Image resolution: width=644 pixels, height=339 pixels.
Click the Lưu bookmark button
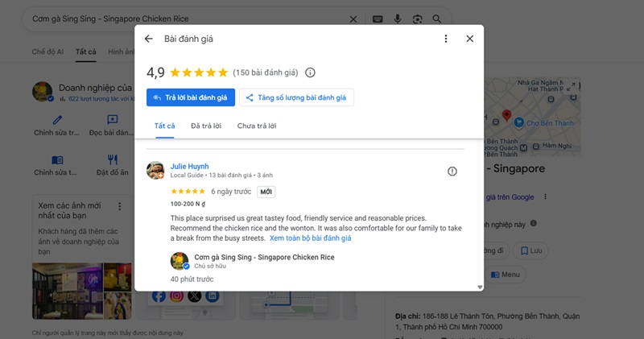coord(531,250)
